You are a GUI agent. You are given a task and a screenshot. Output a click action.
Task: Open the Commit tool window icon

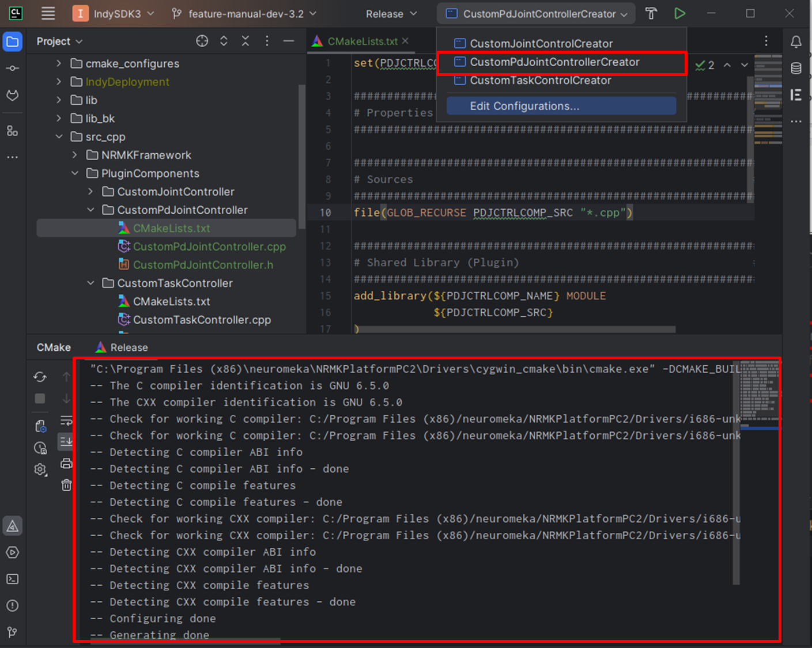click(x=13, y=68)
